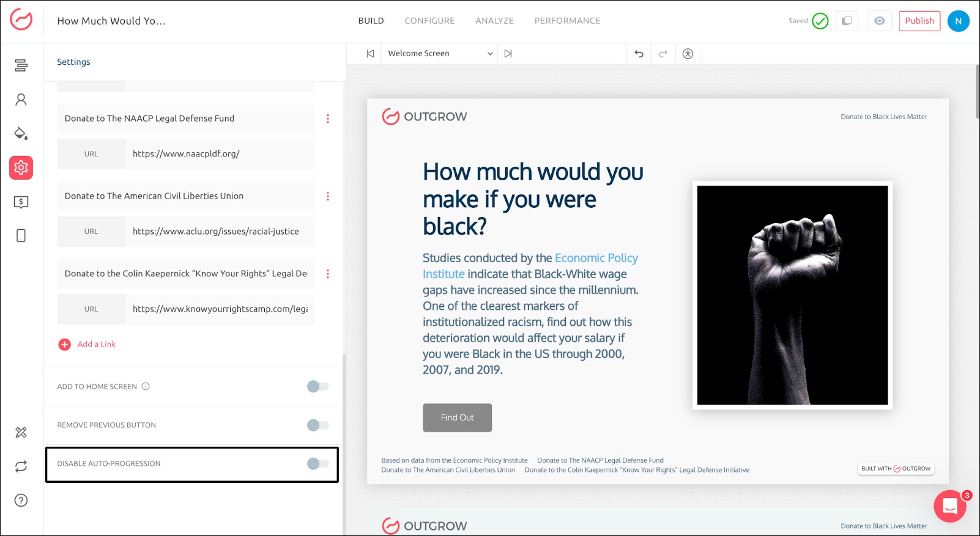Screen dimensions: 980x536
Task: Click the undo arrow in toolbar
Action: pyautogui.click(x=639, y=54)
